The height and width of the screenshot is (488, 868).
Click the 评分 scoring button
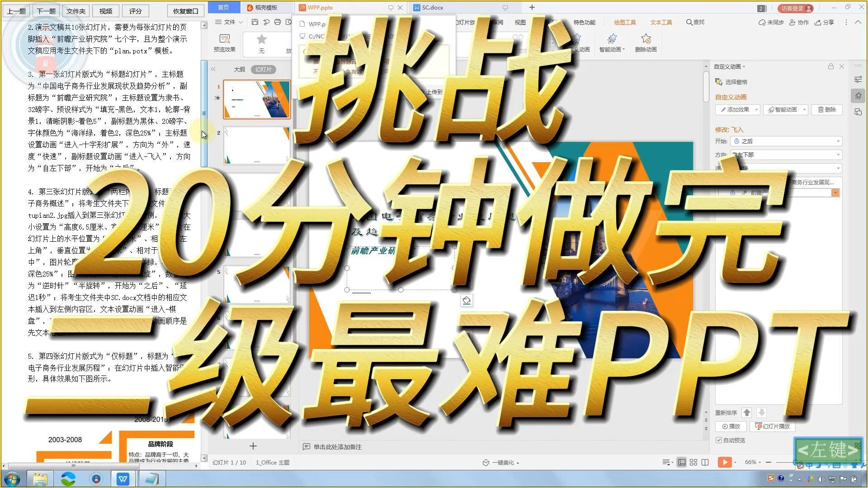pos(136,11)
